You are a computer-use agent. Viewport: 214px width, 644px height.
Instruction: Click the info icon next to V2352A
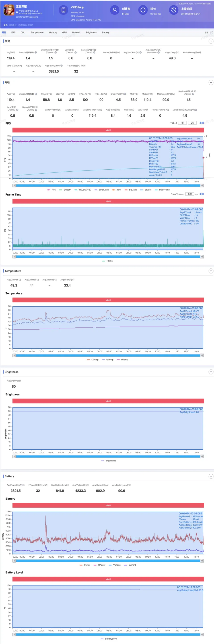(x=83, y=8)
